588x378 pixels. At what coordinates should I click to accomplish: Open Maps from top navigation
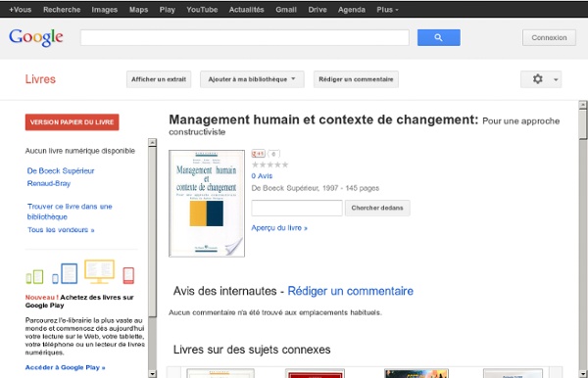[139, 10]
